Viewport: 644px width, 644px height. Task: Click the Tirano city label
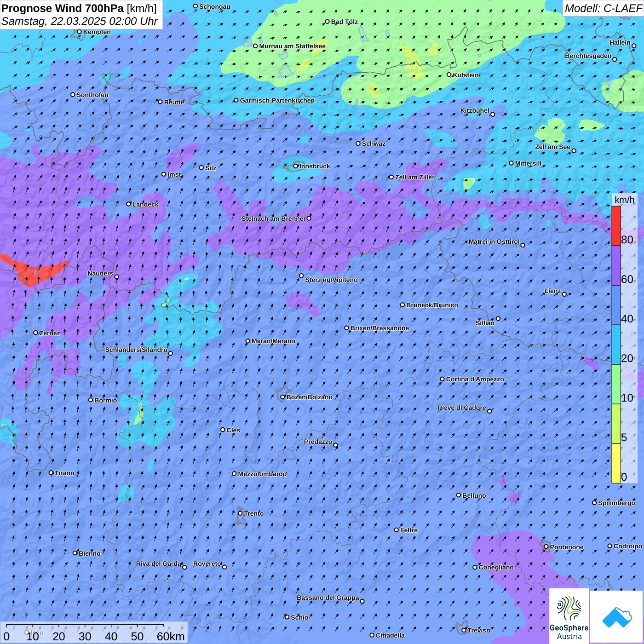64,473
